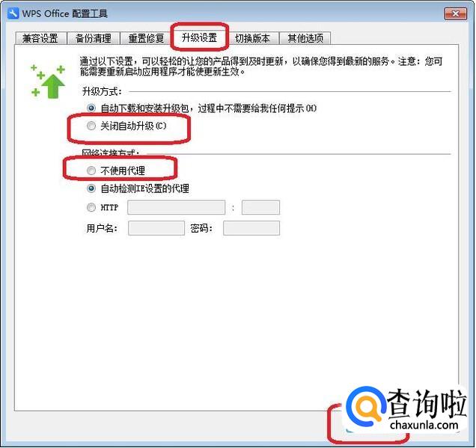Click the chaxunla.com watermark text
The width and height of the screenshot is (476, 448).
click(424, 426)
